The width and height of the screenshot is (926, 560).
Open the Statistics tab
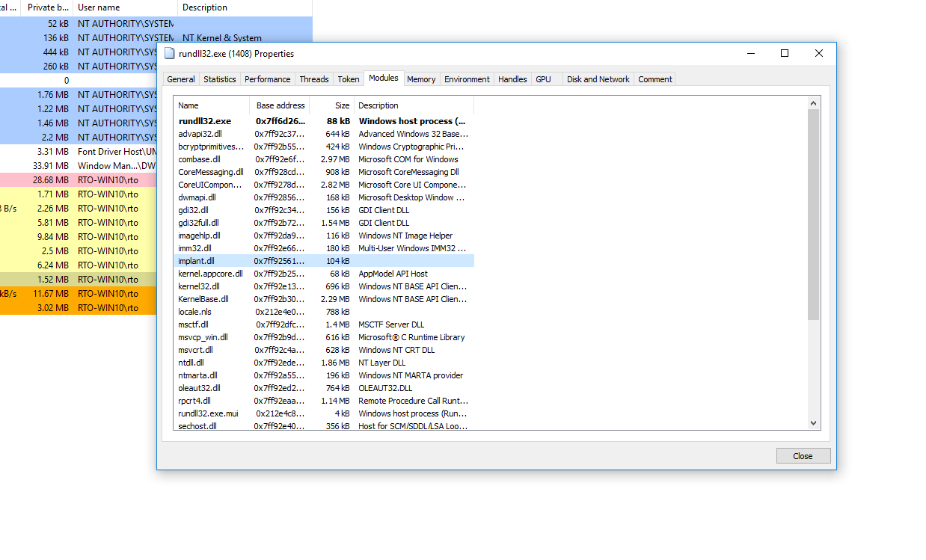pyautogui.click(x=220, y=79)
